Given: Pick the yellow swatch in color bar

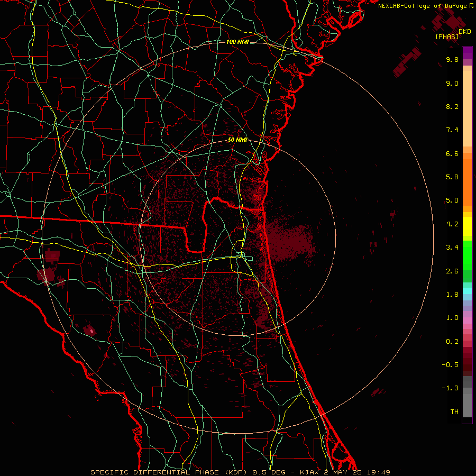Looking at the screenshot, I should coord(467,226).
